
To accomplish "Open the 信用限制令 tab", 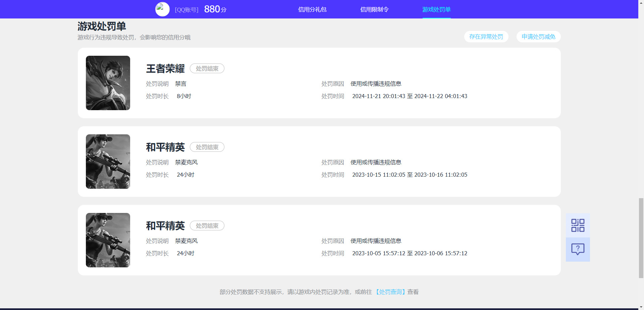I will [x=374, y=9].
